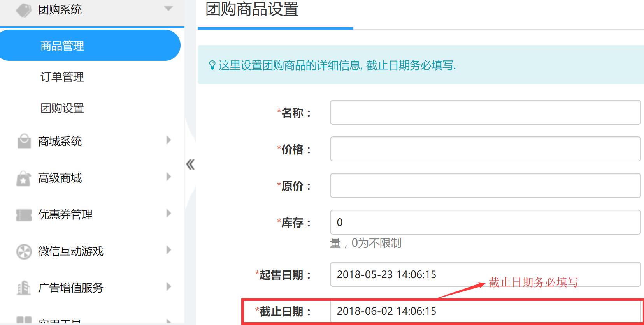Click the 量，0为不限制 hint text
This screenshot has height=325, width=644.
(365, 243)
